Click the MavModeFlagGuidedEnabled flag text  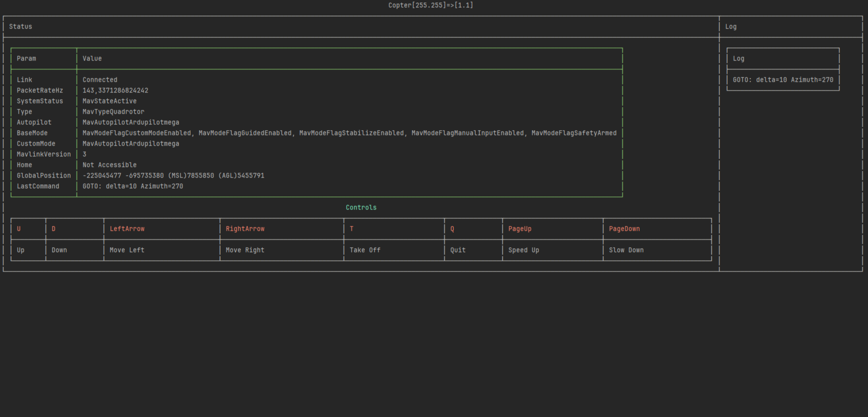[x=245, y=133]
